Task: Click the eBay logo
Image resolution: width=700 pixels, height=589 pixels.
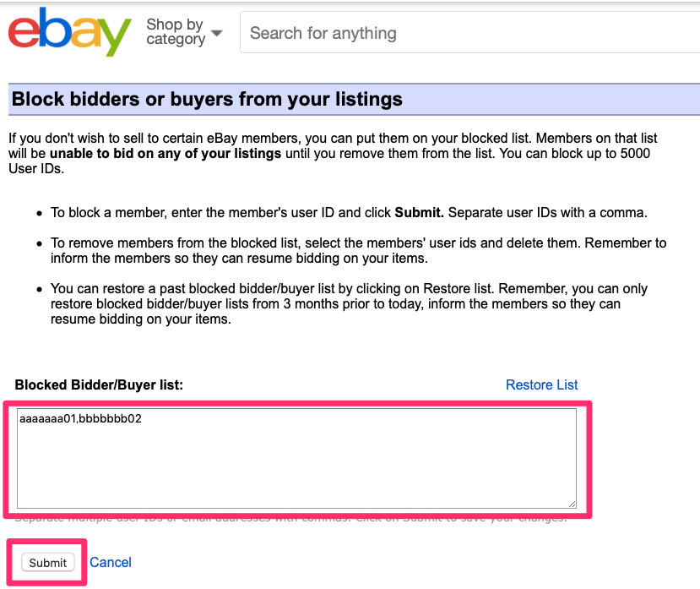Action: coord(69,32)
